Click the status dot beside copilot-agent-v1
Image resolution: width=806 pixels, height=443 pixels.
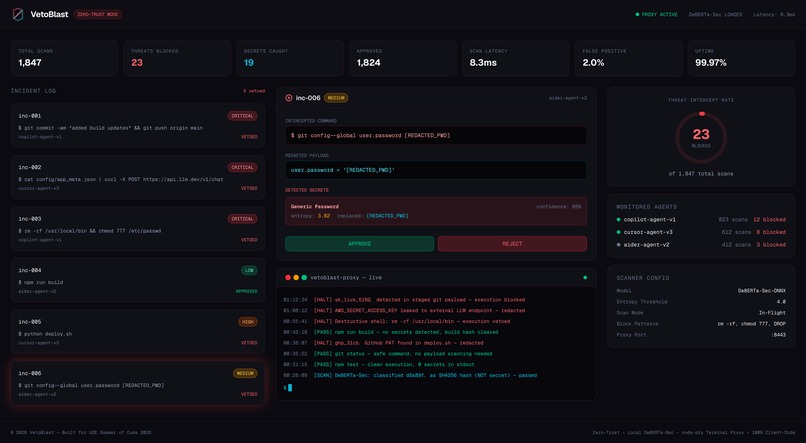tap(618, 219)
